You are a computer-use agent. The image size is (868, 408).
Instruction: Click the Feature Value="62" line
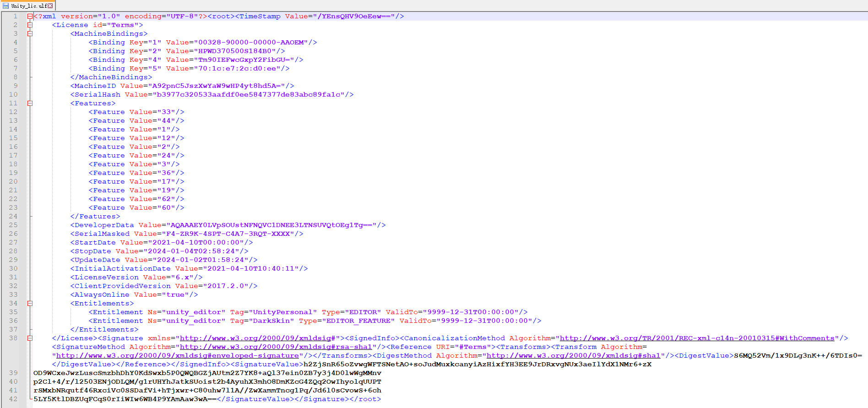click(x=136, y=199)
